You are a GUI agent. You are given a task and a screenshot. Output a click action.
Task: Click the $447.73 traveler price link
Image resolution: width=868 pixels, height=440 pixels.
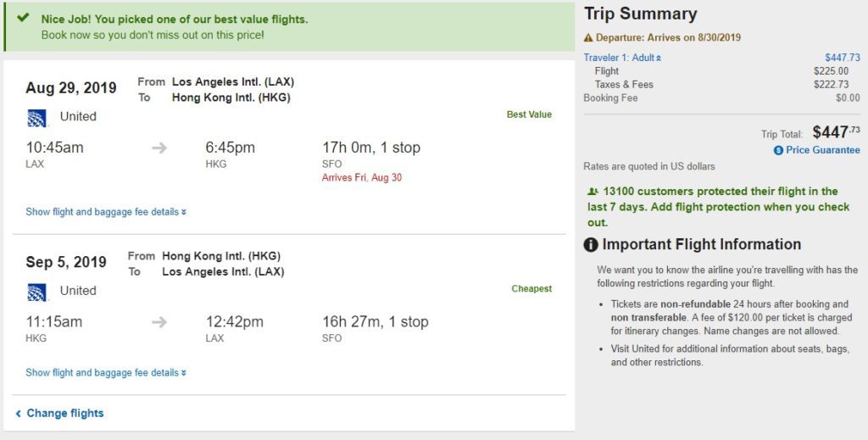coord(842,58)
